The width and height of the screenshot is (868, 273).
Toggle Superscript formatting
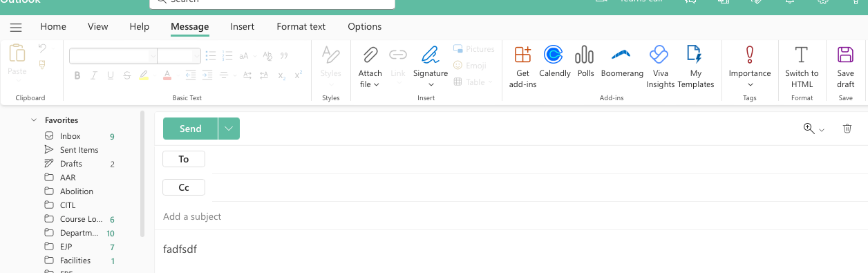click(299, 75)
